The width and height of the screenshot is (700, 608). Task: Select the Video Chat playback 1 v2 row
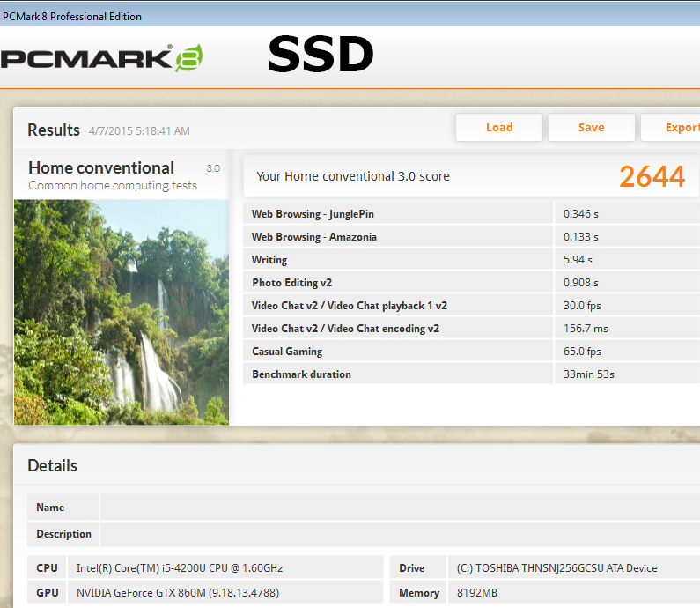pyautogui.click(x=401, y=306)
